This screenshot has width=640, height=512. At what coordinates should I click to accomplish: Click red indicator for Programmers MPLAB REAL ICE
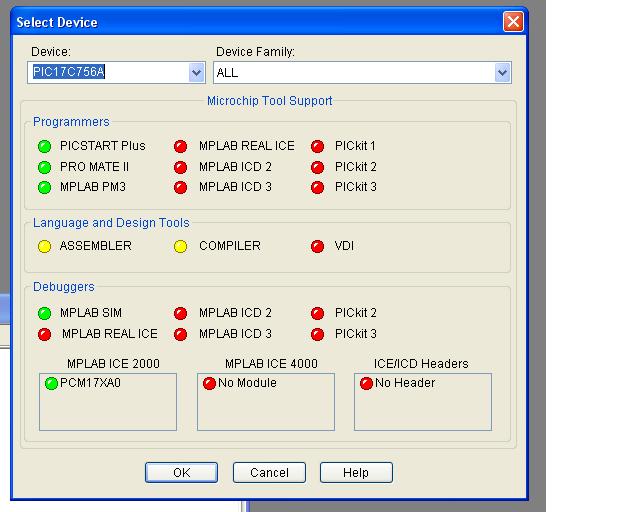tap(180, 146)
